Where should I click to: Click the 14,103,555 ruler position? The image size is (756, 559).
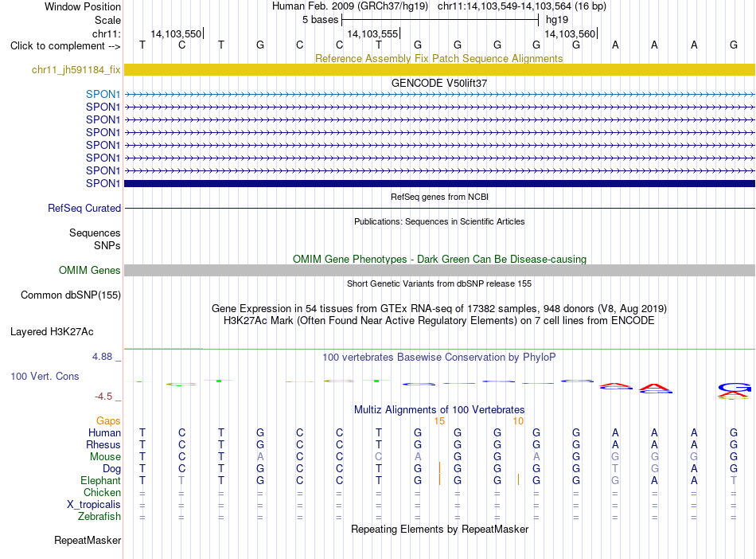(x=373, y=33)
